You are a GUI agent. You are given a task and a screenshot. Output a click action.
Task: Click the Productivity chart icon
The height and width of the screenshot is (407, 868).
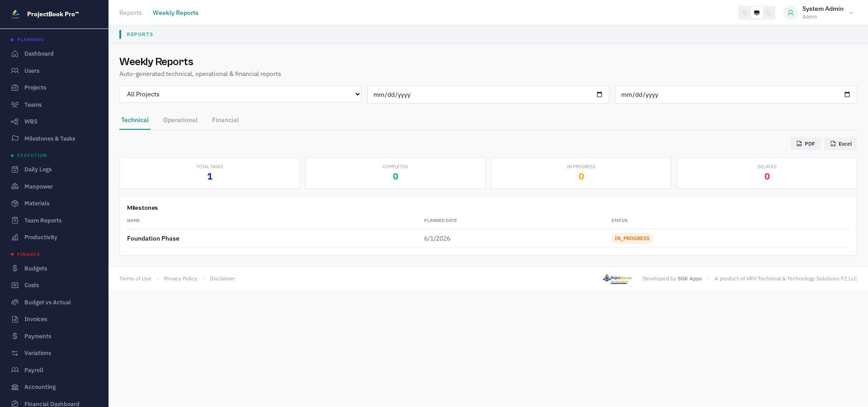click(x=15, y=237)
